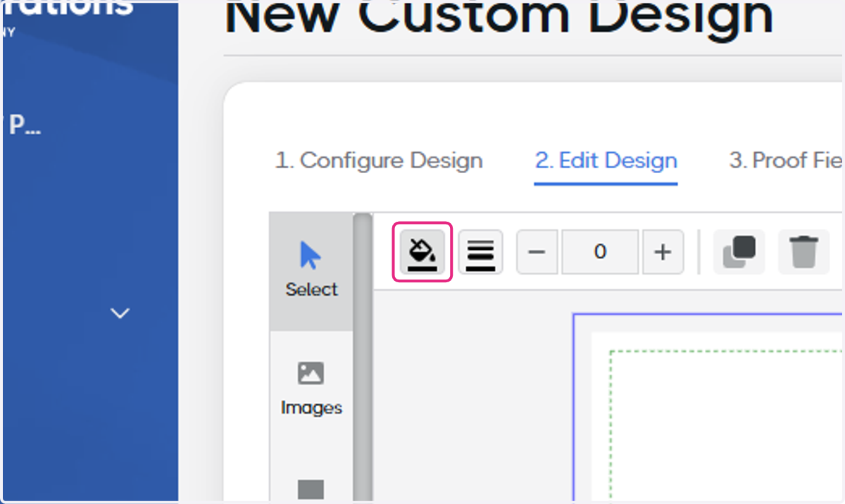The image size is (845, 504).
Task: Open the Images panel
Action: click(x=311, y=389)
